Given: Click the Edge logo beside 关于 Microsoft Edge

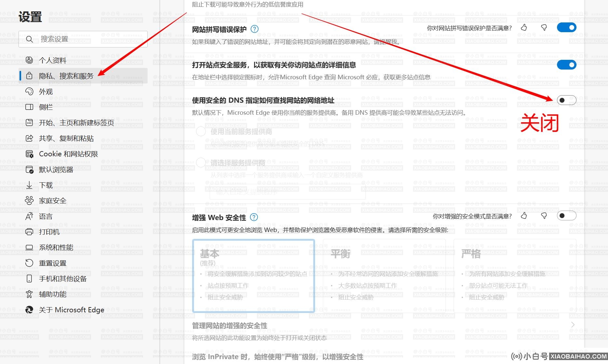Looking at the screenshot, I should pos(29,310).
